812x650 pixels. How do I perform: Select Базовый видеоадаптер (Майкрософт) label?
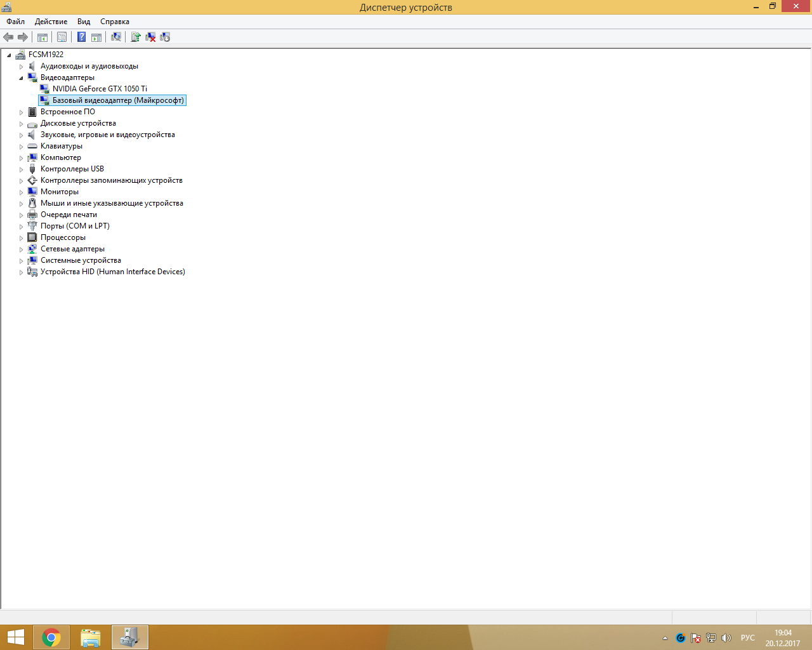118,100
